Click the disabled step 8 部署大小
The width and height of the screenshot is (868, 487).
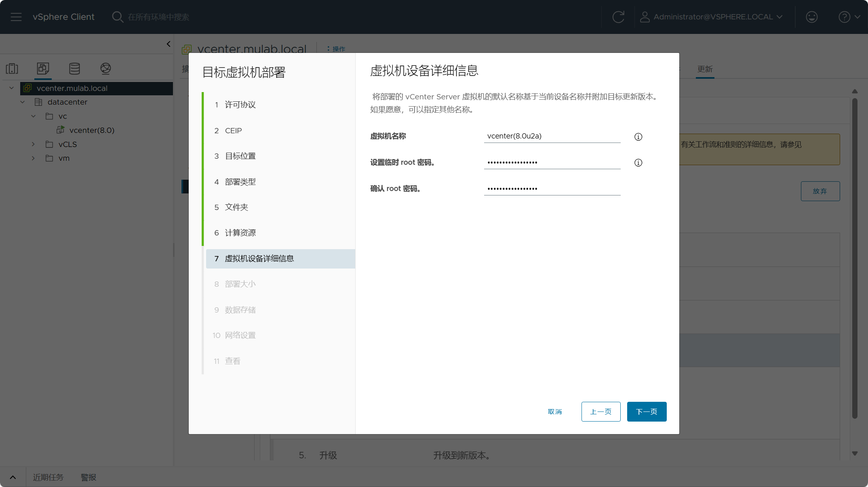click(240, 284)
